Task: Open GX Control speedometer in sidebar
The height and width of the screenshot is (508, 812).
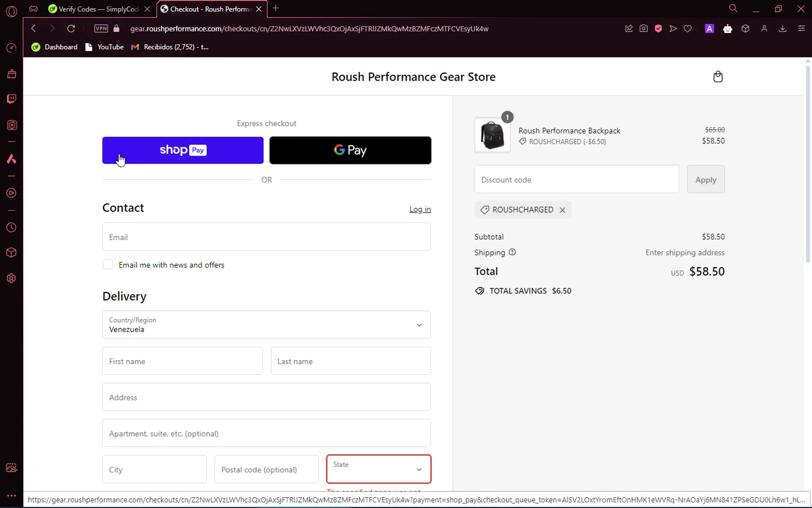Action: click(11, 48)
